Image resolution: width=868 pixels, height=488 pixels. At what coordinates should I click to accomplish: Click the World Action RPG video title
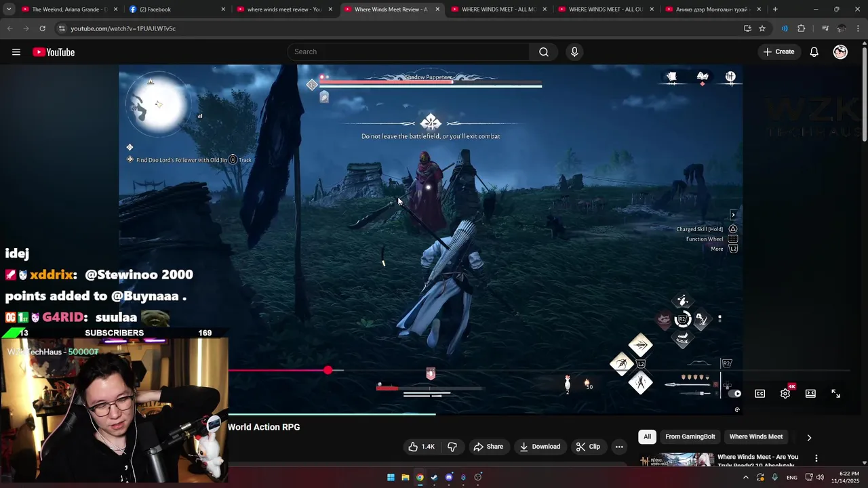[264, 427]
